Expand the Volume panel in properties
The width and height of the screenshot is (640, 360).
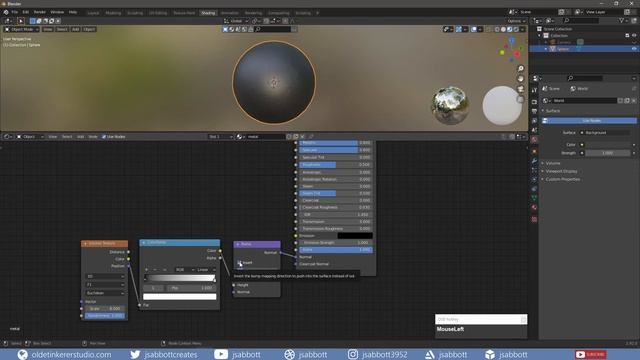coord(553,163)
